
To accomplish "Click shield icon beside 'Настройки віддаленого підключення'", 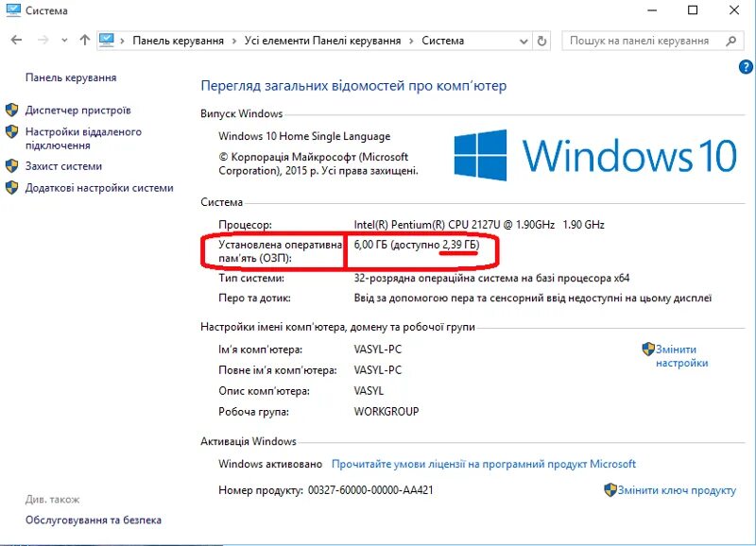I will pyautogui.click(x=12, y=131).
